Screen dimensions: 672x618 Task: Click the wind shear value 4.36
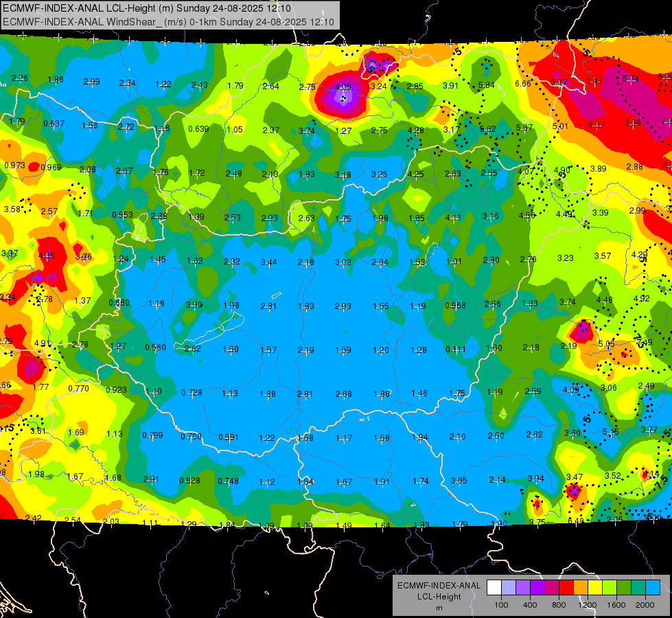pos(46,255)
